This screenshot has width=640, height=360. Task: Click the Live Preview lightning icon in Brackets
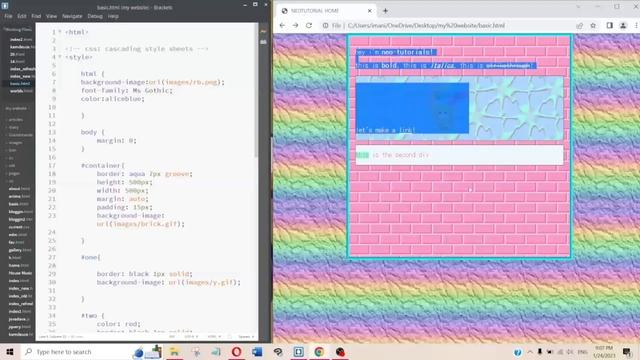pos(264,31)
